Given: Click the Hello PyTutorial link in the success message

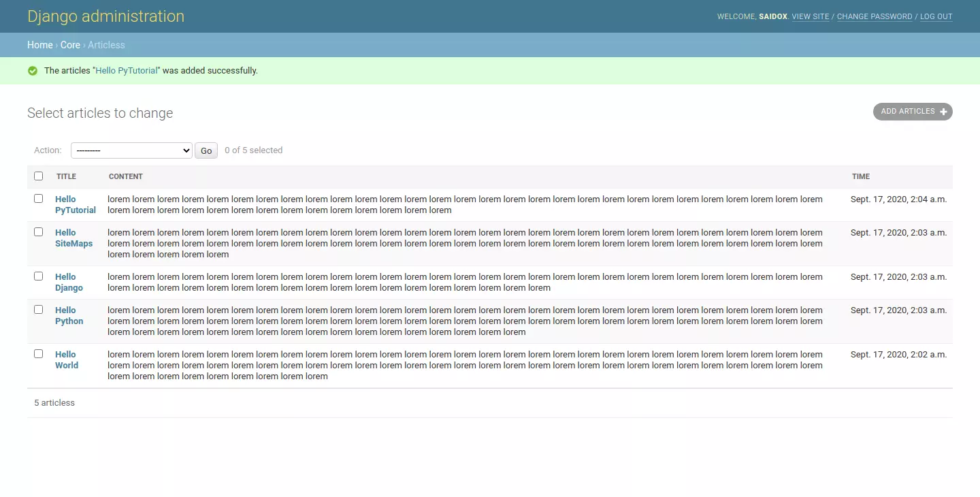Looking at the screenshot, I should pyautogui.click(x=127, y=70).
